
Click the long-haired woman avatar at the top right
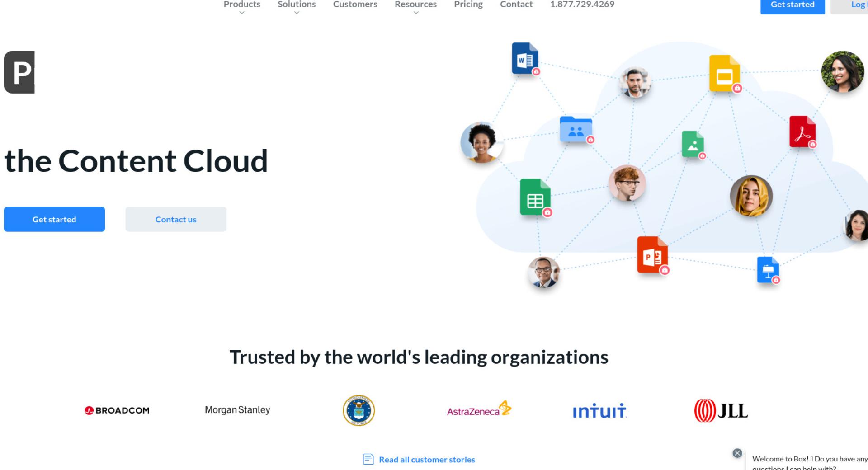coord(843,72)
